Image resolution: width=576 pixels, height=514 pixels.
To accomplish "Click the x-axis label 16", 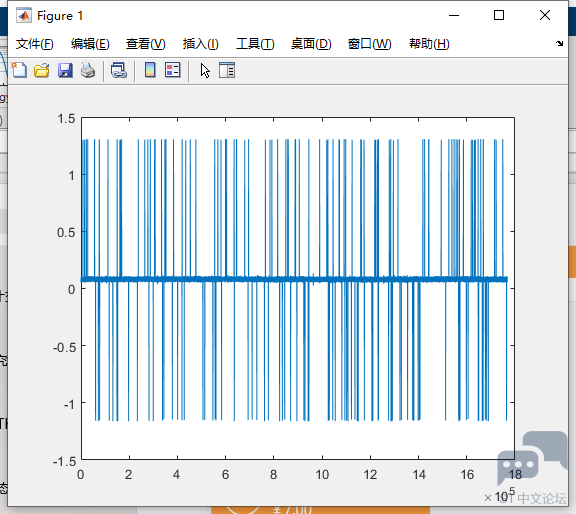I will pos(467,475).
